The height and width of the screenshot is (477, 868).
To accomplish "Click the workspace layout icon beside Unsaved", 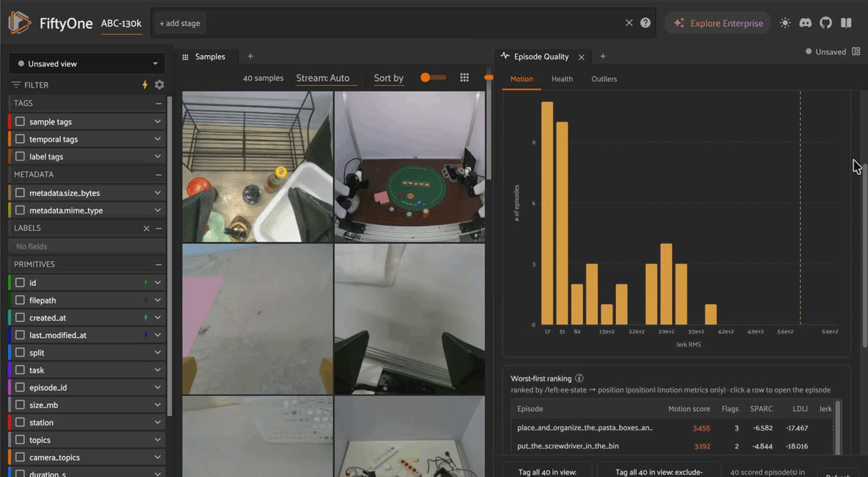I will (856, 51).
